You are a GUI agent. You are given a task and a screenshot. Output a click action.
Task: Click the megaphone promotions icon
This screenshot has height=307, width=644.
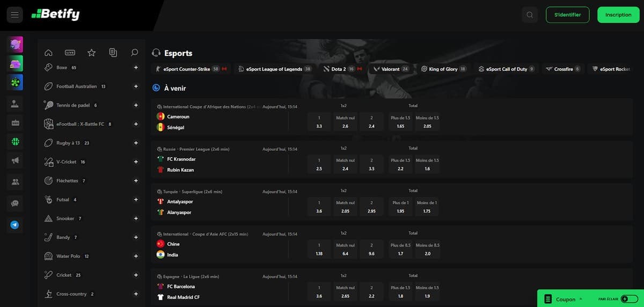pos(14,160)
